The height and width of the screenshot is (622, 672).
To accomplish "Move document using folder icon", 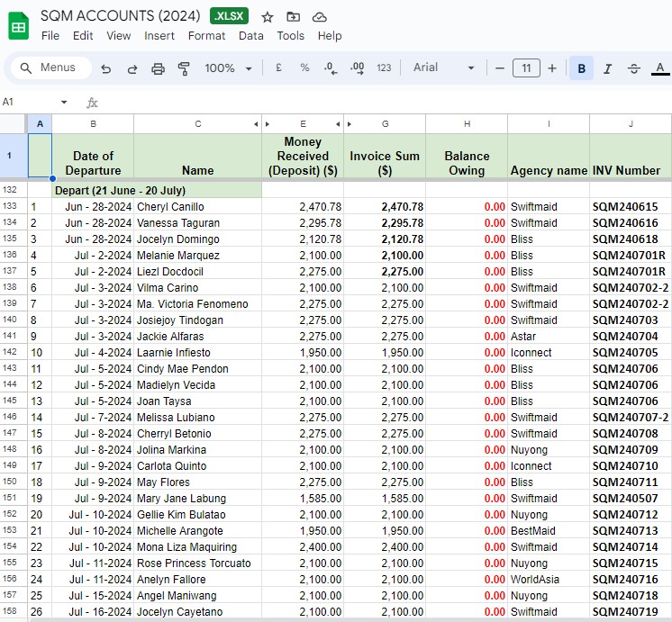I will coord(293,17).
